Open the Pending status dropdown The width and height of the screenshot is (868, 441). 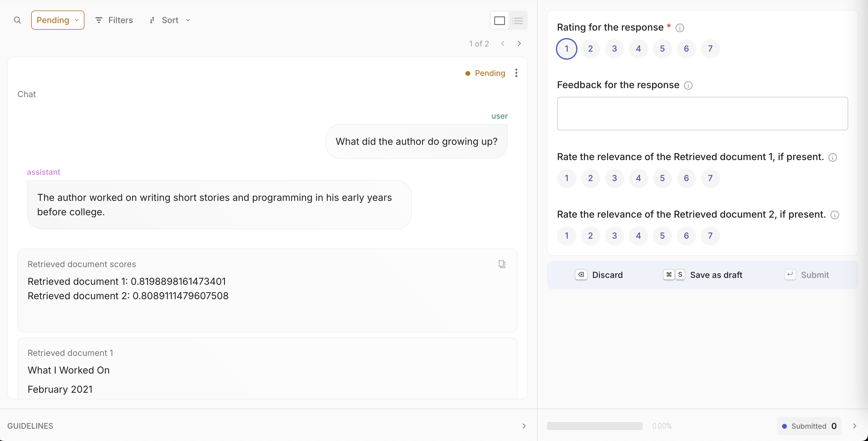pyautogui.click(x=57, y=20)
